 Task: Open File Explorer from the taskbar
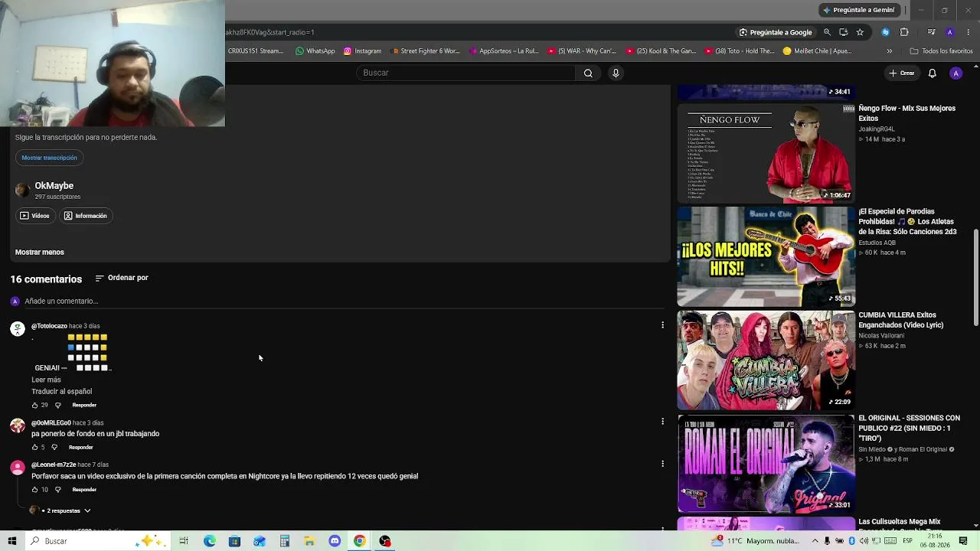pos(309,541)
